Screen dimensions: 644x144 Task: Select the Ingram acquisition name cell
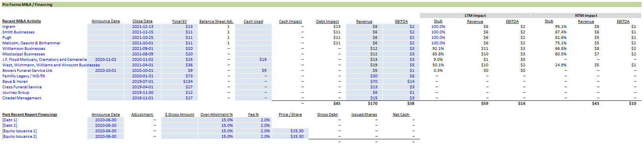coord(9,27)
